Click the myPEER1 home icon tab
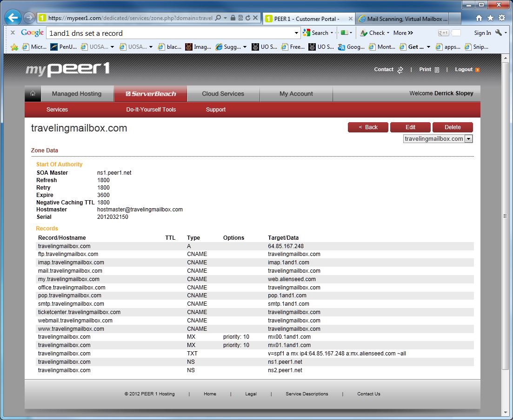513x420 pixels. [33, 93]
